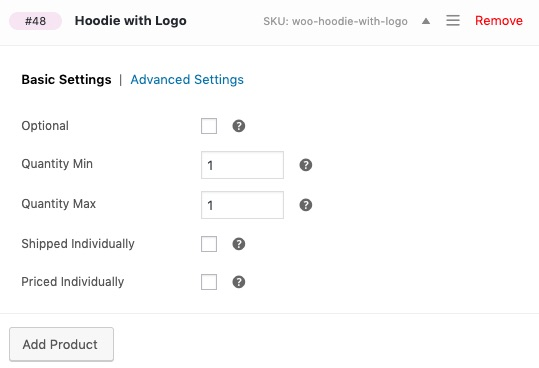Collapse Hoodie with Logo panel via triangle

pos(426,21)
